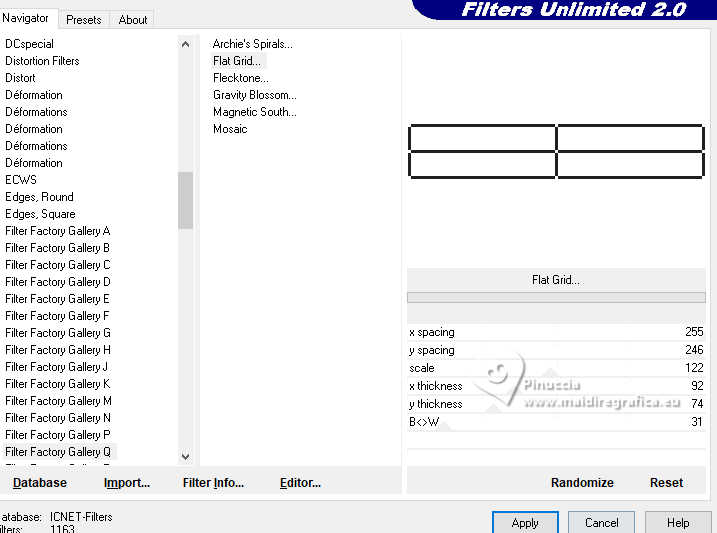Click Import... to add filters
This screenshot has height=533, width=717.
tap(127, 482)
